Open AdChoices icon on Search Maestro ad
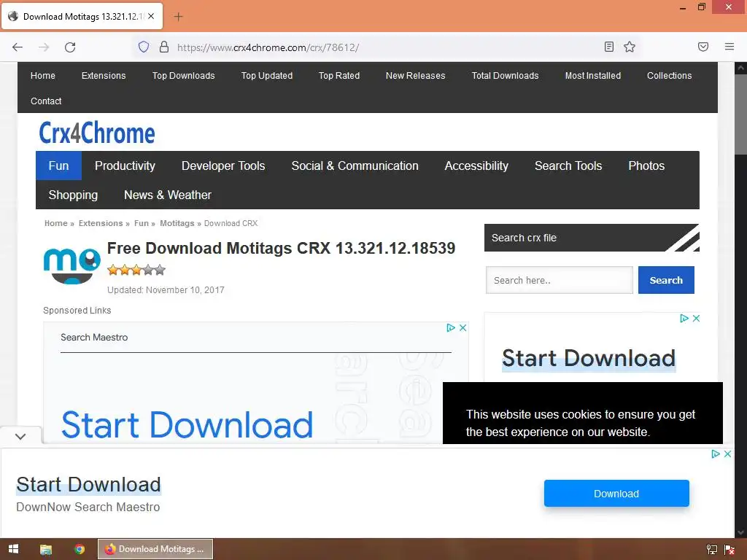 (x=451, y=327)
